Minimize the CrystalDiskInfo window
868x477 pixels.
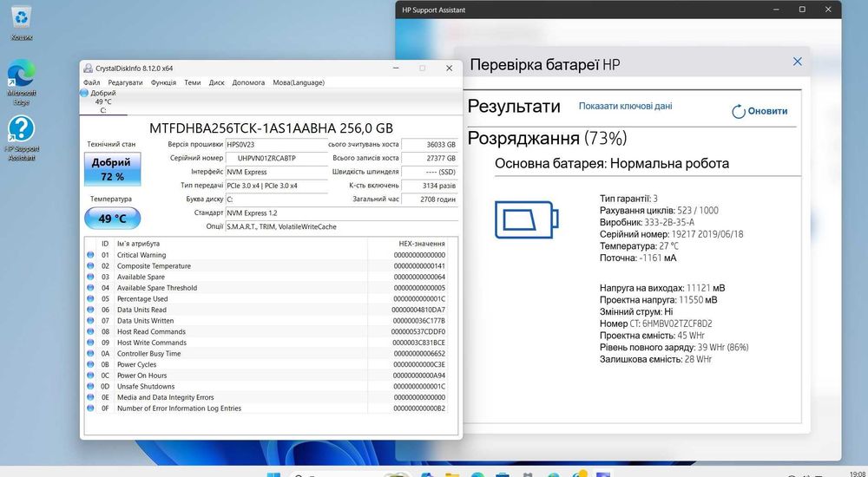pos(397,68)
